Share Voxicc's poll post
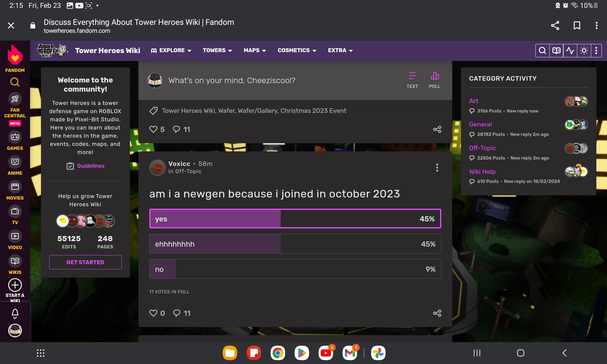 click(437, 313)
